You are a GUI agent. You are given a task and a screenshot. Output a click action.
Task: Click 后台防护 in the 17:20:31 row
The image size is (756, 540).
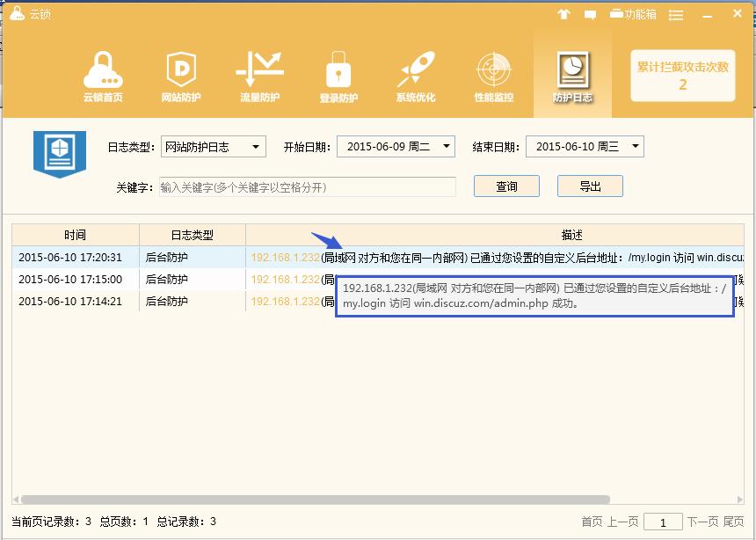pyautogui.click(x=166, y=258)
